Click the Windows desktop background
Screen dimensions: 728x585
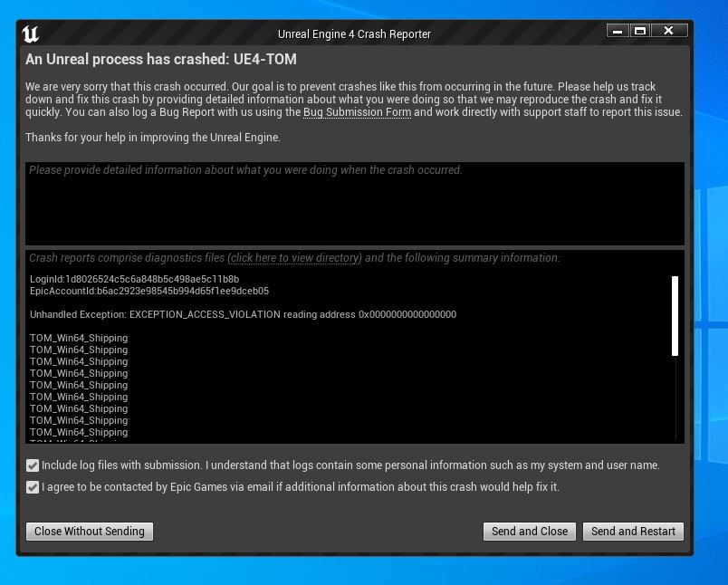pos(711,362)
